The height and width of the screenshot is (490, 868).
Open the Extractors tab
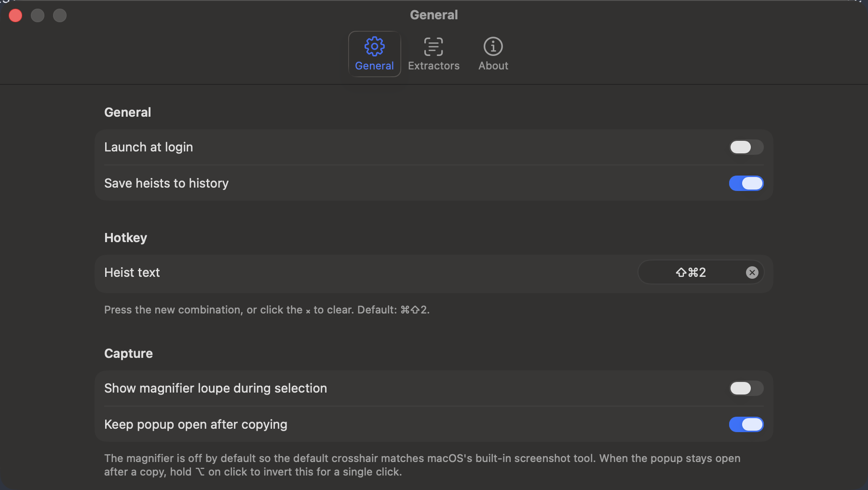point(434,54)
